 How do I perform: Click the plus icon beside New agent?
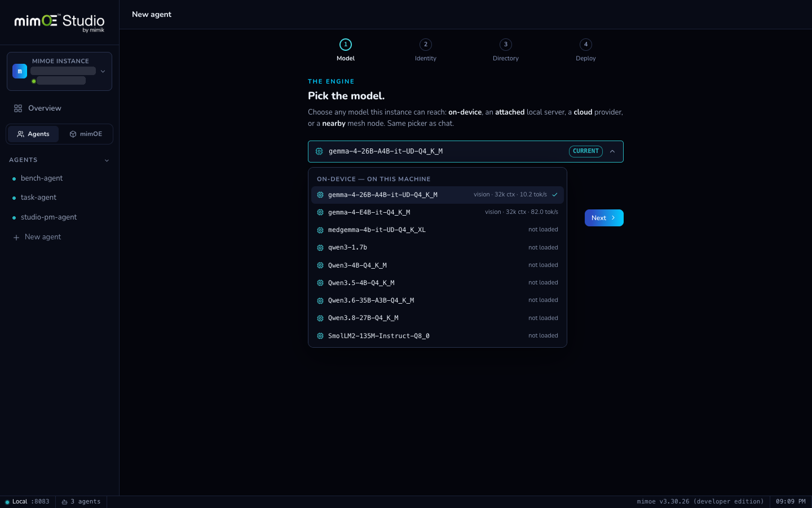(16, 238)
